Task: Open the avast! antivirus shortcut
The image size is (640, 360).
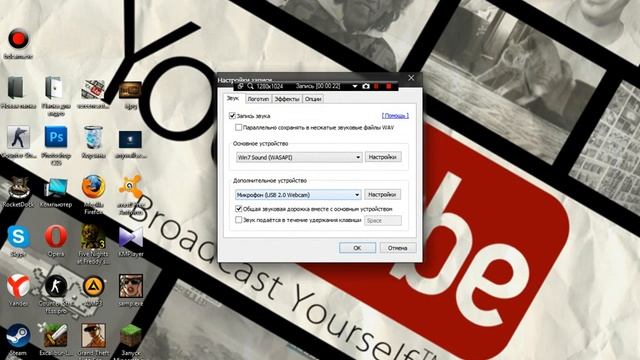Action: tap(130, 187)
